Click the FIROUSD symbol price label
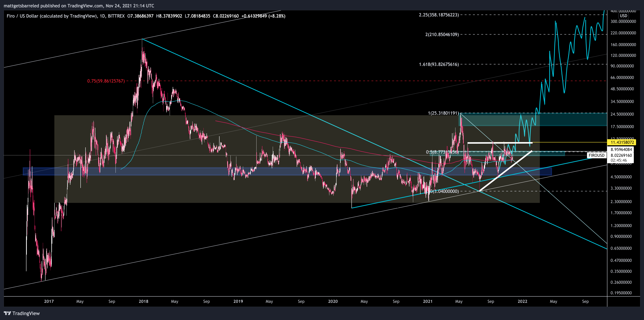Viewport: 644px width, 320px height. point(596,155)
